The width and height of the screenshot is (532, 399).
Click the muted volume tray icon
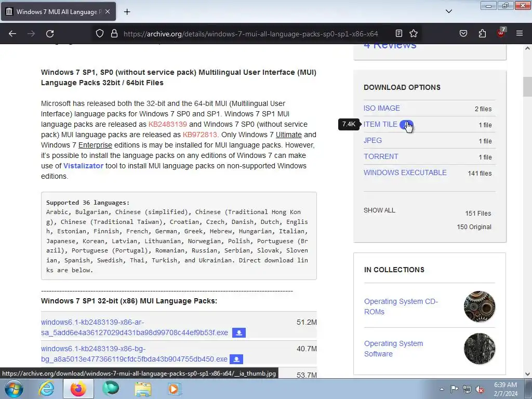[x=480, y=390]
